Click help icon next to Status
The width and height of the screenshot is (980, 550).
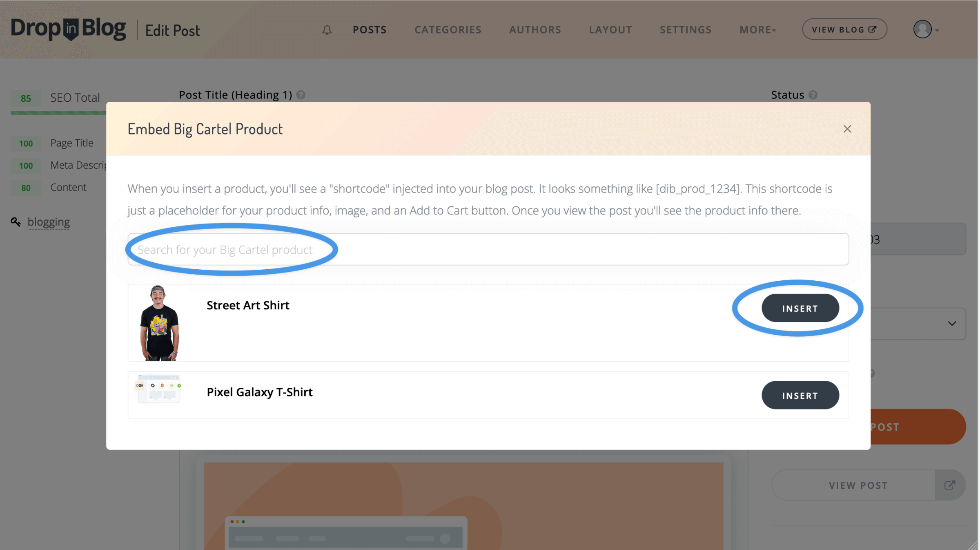[x=813, y=95]
